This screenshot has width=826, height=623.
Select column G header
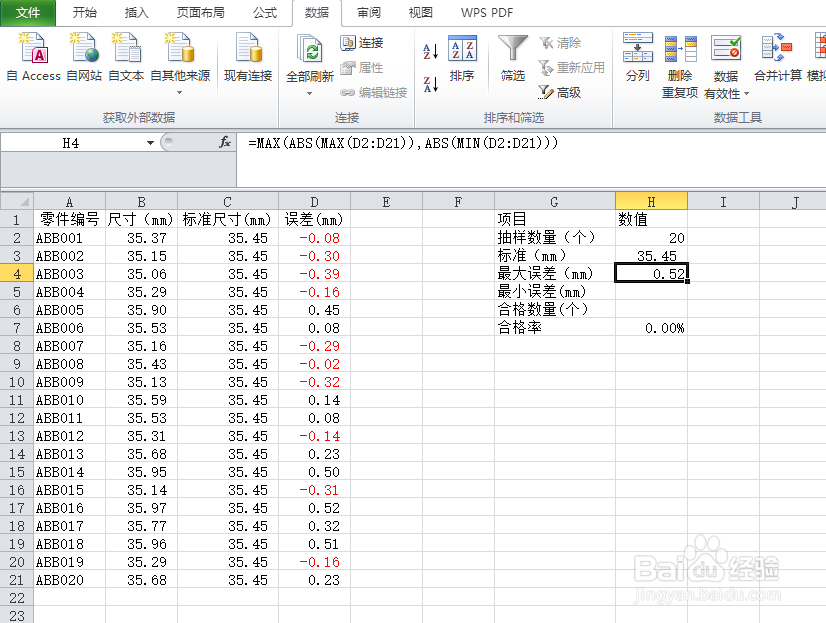(554, 202)
